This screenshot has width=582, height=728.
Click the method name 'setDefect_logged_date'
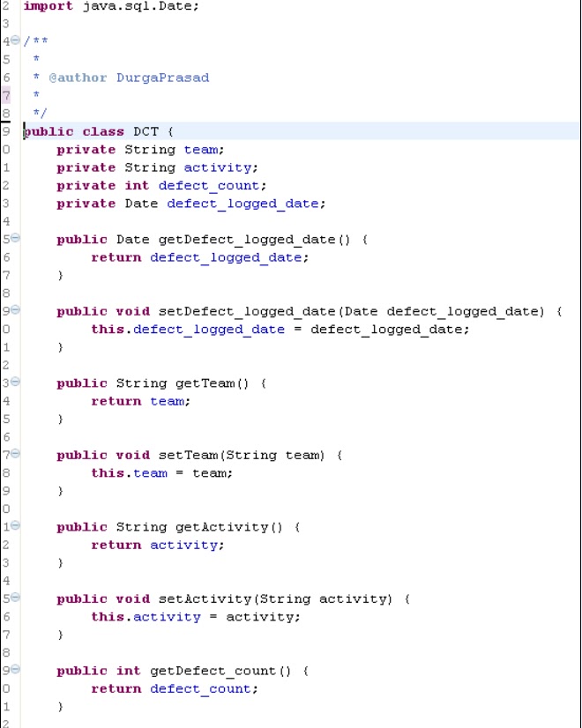tap(247, 311)
